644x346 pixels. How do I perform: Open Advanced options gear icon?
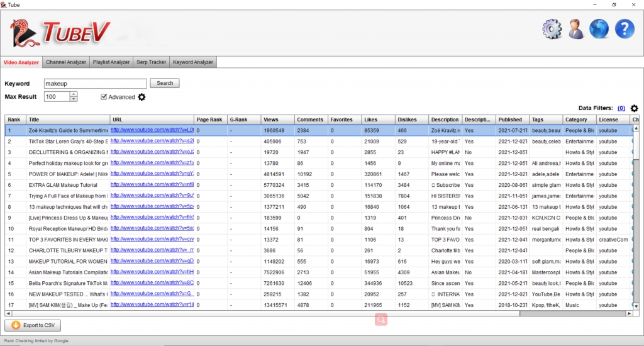142,97
